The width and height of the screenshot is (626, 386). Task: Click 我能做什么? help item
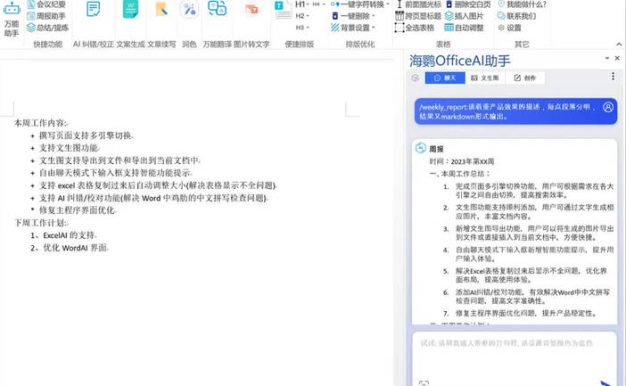click(522, 4)
